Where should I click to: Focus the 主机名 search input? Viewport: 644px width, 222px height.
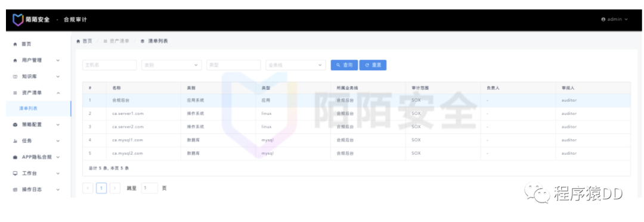click(109, 65)
